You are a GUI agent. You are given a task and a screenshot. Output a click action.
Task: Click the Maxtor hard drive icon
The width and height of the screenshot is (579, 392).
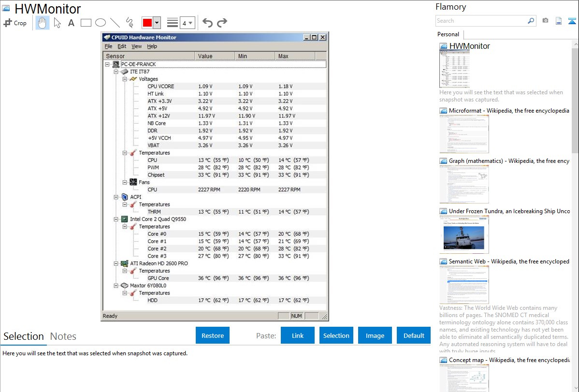(124, 286)
